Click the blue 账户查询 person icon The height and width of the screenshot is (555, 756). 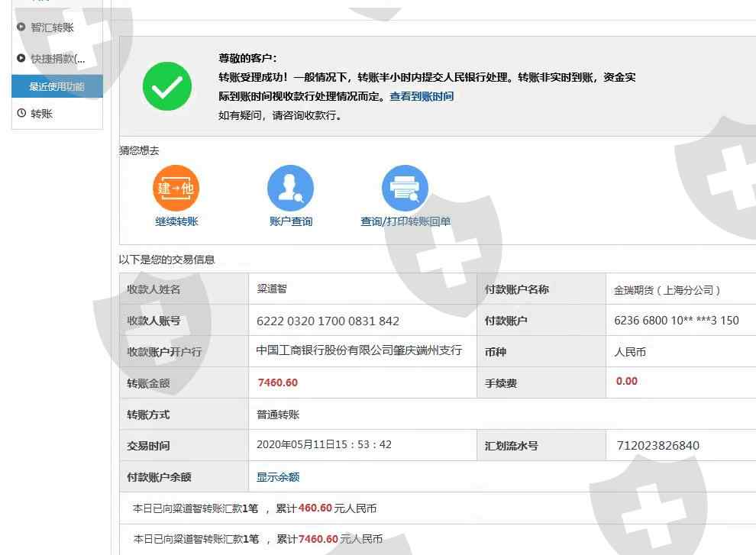point(290,188)
